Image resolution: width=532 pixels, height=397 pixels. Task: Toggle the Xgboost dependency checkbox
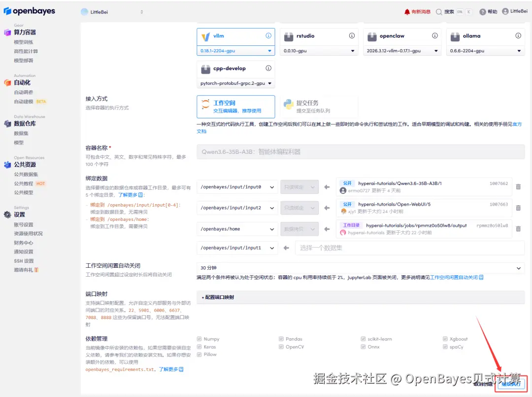point(445,339)
